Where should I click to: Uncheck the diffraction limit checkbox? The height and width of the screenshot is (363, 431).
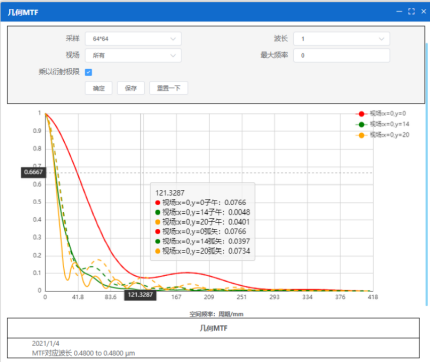click(x=88, y=72)
